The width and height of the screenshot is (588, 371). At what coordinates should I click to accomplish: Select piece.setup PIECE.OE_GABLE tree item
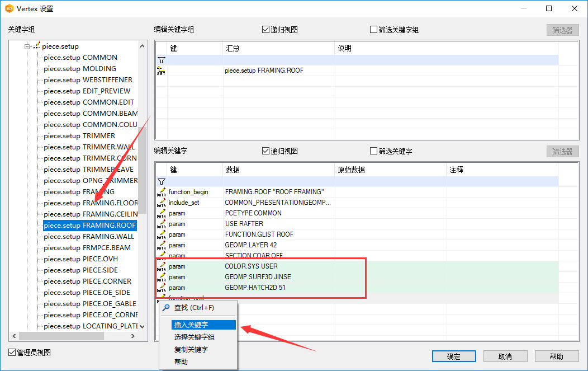(90, 304)
